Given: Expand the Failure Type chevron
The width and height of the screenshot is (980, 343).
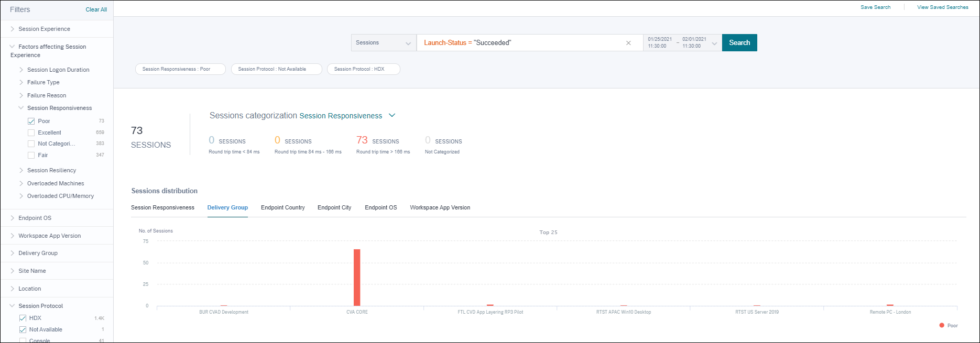Looking at the screenshot, I should point(21,82).
